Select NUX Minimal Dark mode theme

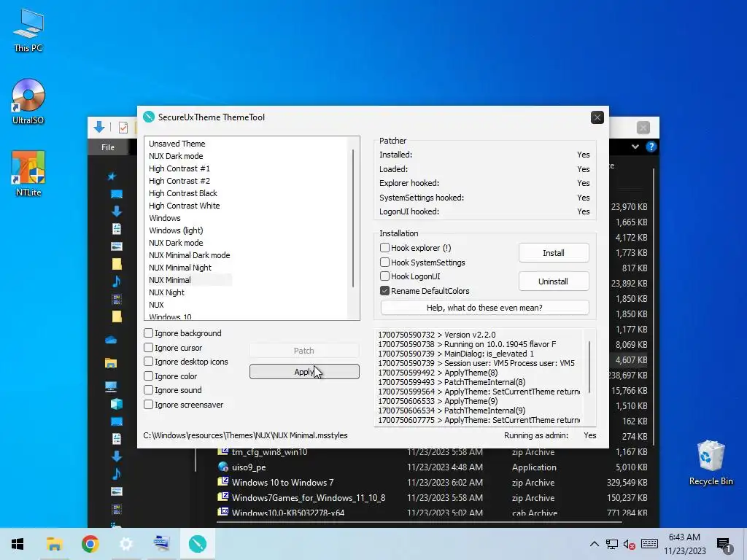point(189,254)
